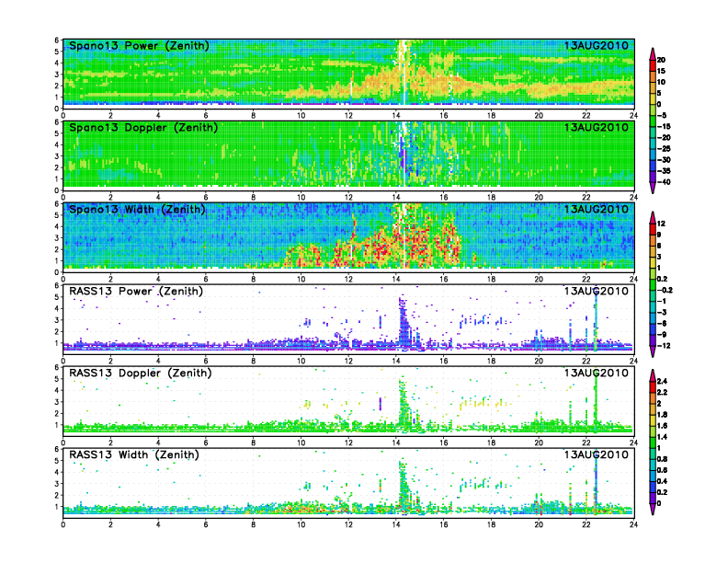Click the '15' label on the top colorbar

pyautogui.click(x=661, y=71)
